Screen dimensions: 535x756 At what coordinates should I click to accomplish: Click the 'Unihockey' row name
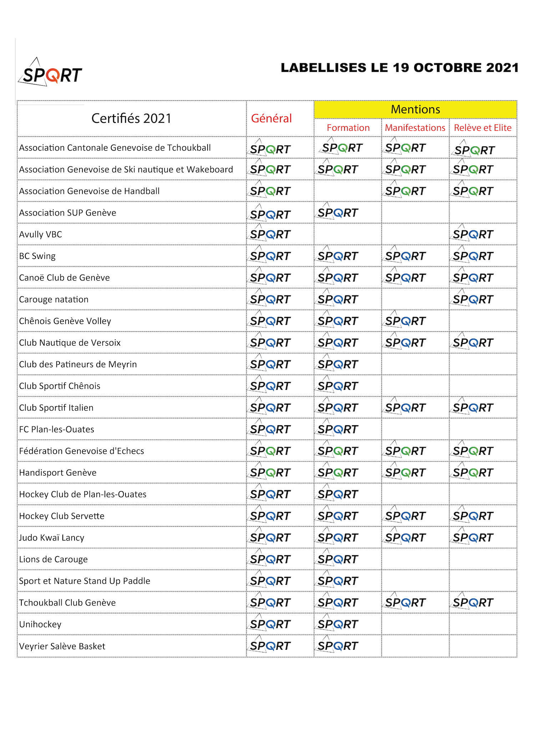click(x=40, y=624)
